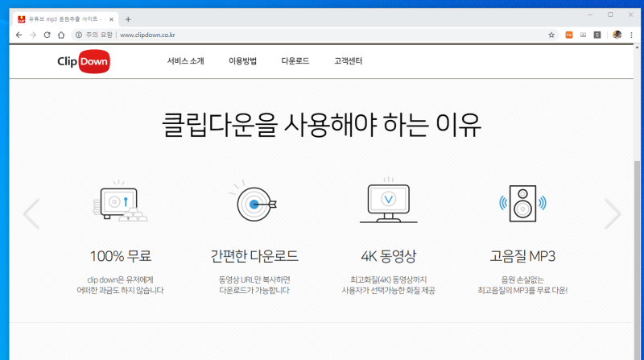Click the target icon above 간편한 다운로드
The width and height of the screenshot is (644, 360).
[x=254, y=201]
